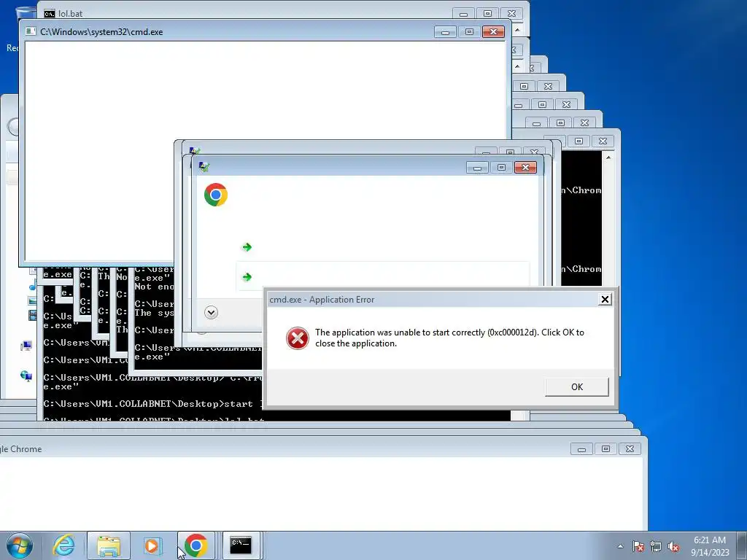The height and width of the screenshot is (560, 747).
Task: Minimize the Google Chrome window at the bottom
Action: (581, 448)
